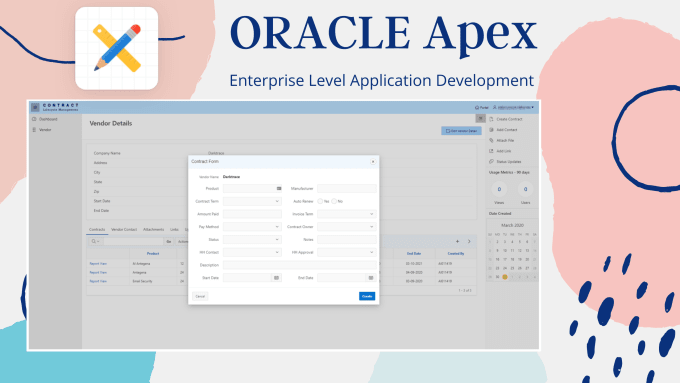Open the Product list-of-values icon
680x383 pixels.
279,189
